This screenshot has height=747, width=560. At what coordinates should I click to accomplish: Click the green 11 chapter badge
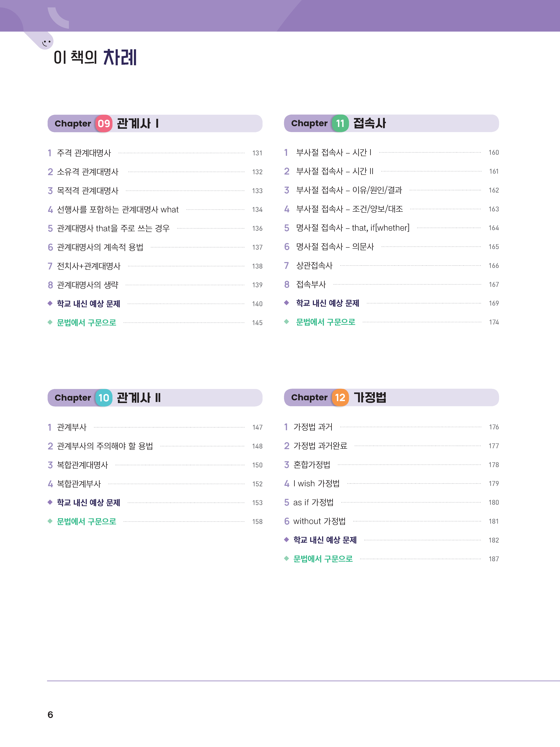tap(340, 124)
